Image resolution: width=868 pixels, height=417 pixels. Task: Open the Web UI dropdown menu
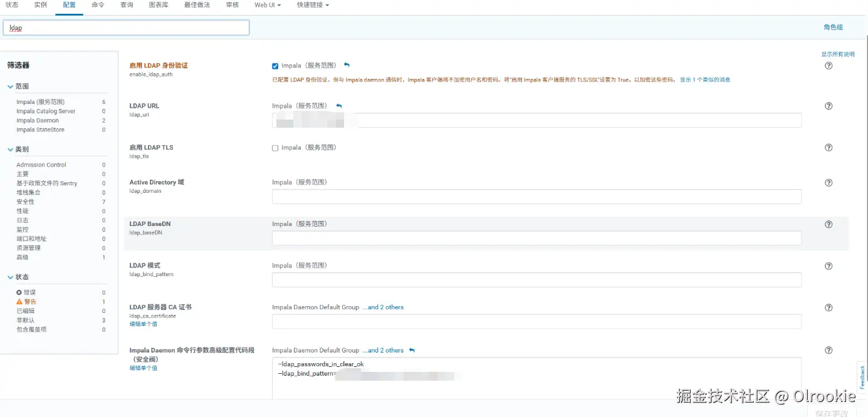tap(268, 5)
